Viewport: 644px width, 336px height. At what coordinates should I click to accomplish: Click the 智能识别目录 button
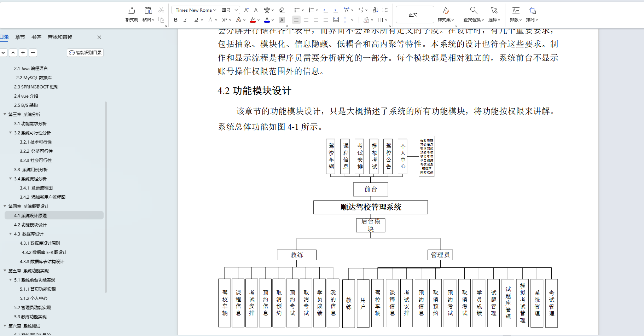pyautogui.click(x=85, y=53)
